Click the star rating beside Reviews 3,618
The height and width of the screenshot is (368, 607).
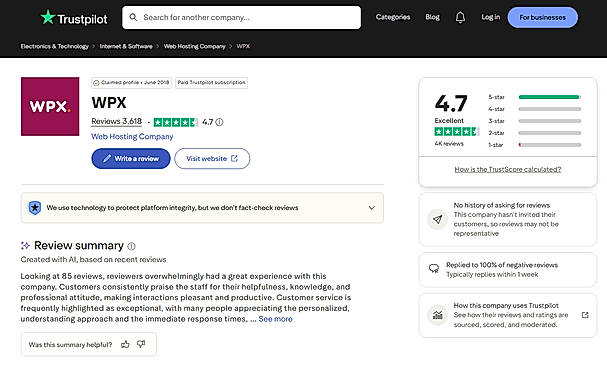pos(176,122)
